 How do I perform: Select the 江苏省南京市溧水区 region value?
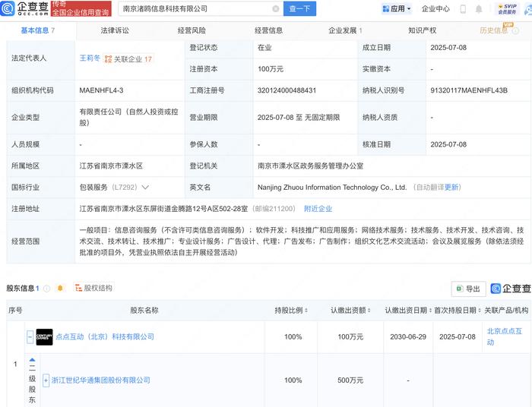click(111, 166)
